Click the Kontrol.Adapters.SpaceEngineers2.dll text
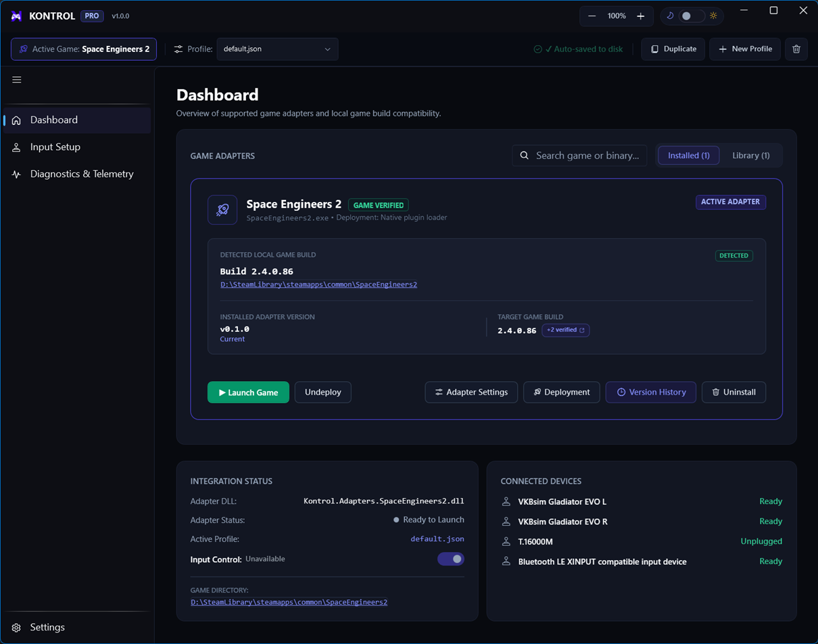818x644 pixels. coord(384,501)
